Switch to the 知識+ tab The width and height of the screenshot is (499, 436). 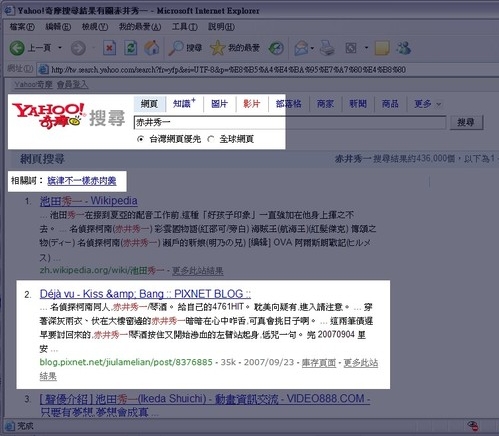[x=184, y=104]
